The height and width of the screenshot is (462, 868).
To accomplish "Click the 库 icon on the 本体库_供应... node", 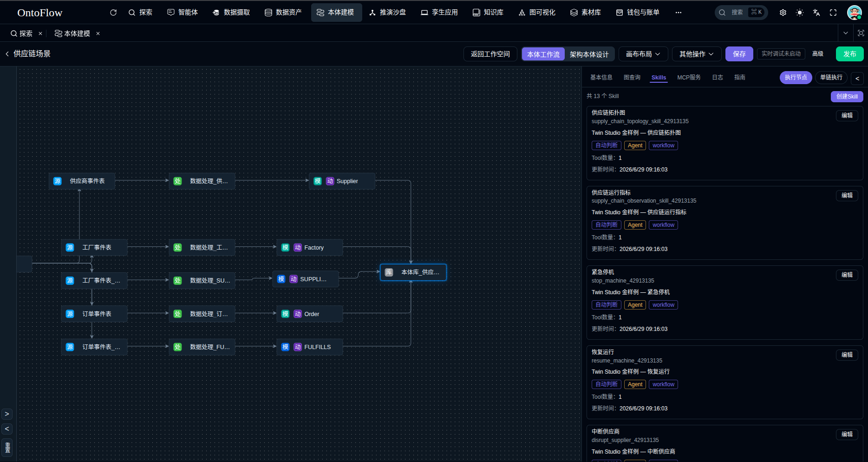I will point(389,272).
